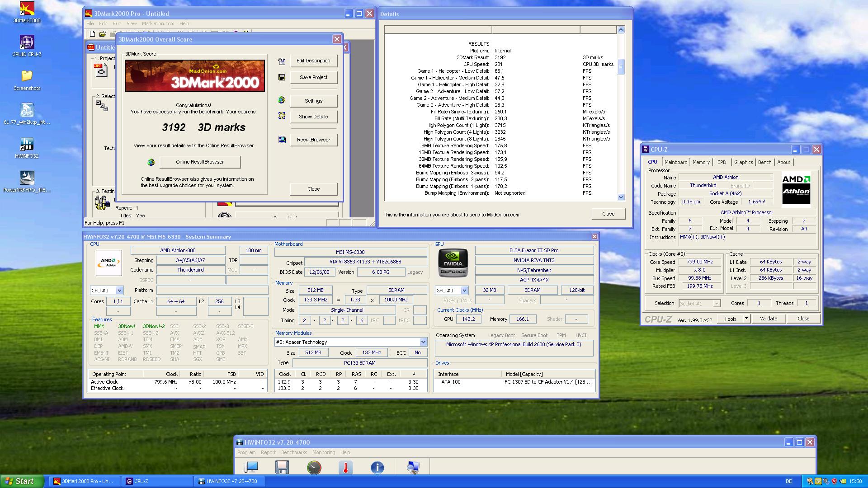Click the ELSA Erazor III SD Pro field
This screenshot has width=868, height=488.
click(x=534, y=250)
